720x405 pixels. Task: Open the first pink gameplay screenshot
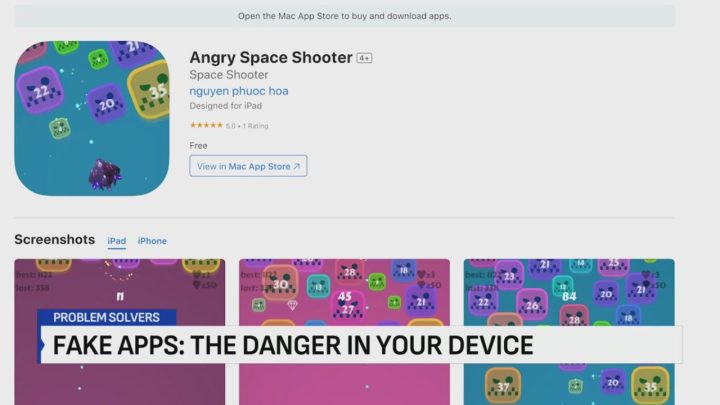(x=120, y=282)
